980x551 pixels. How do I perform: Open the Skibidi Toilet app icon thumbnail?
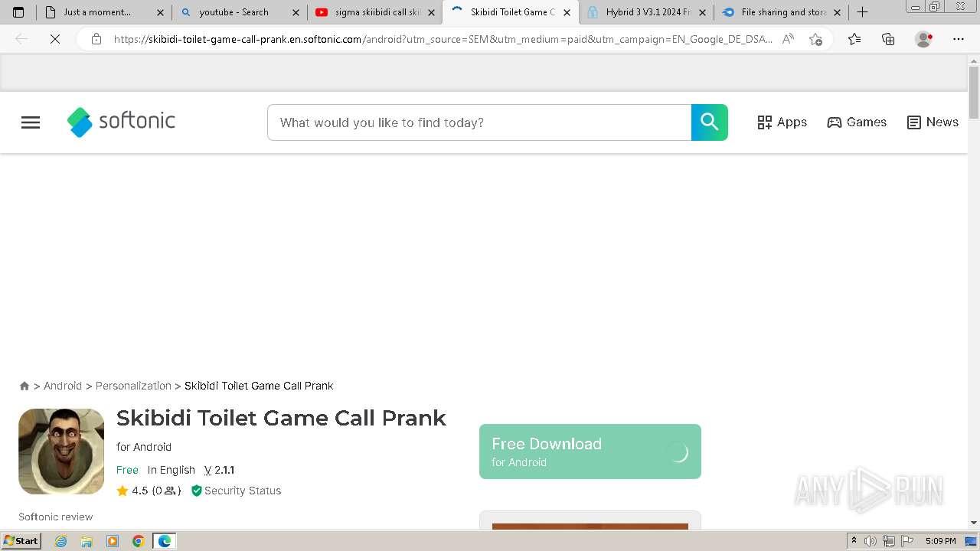click(61, 452)
